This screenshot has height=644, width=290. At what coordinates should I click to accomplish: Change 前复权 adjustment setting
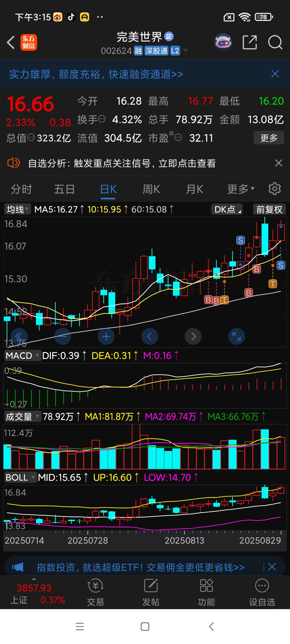coord(269,209)
